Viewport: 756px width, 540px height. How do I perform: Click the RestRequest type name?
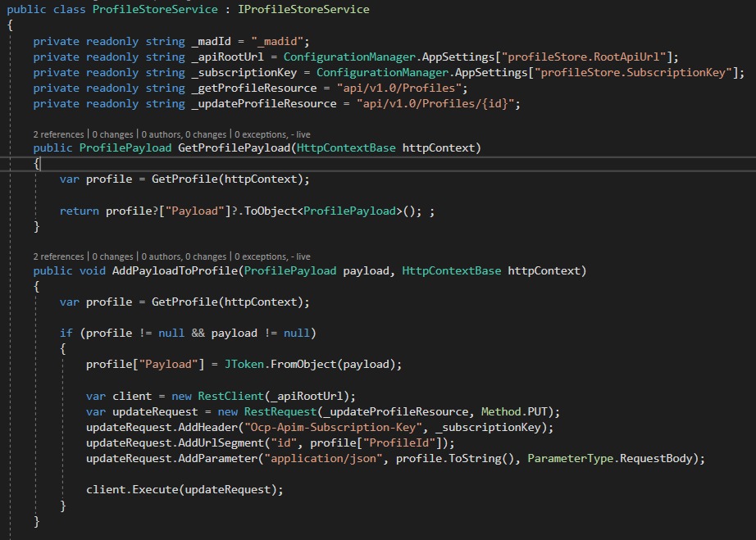(x=280, y=412)
